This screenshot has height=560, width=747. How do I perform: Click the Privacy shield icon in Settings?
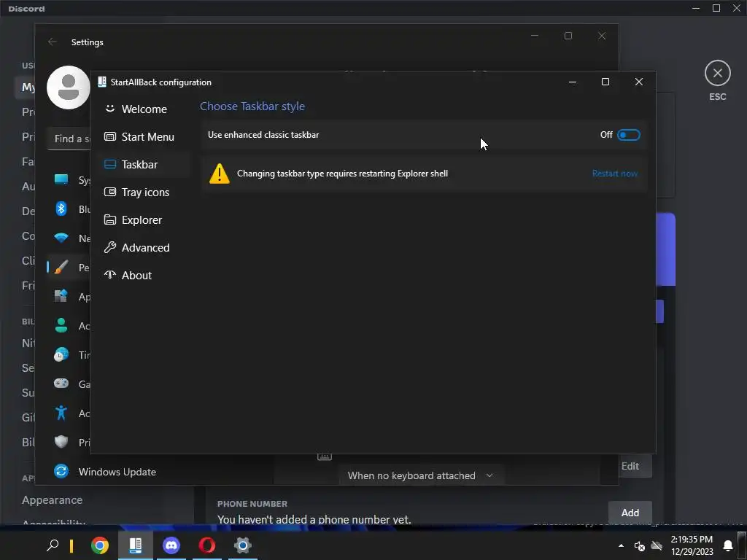point(61,442)
